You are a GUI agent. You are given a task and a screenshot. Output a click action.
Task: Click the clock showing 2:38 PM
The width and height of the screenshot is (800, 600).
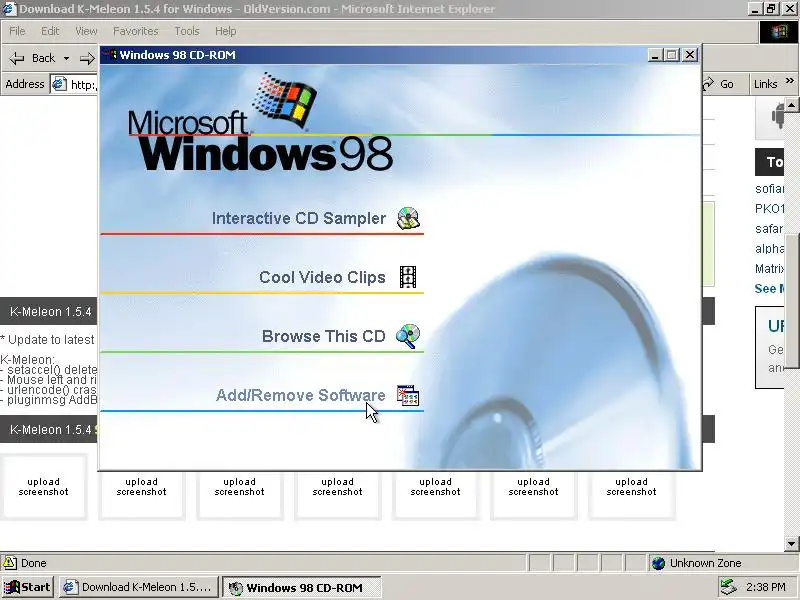[765, 587]
